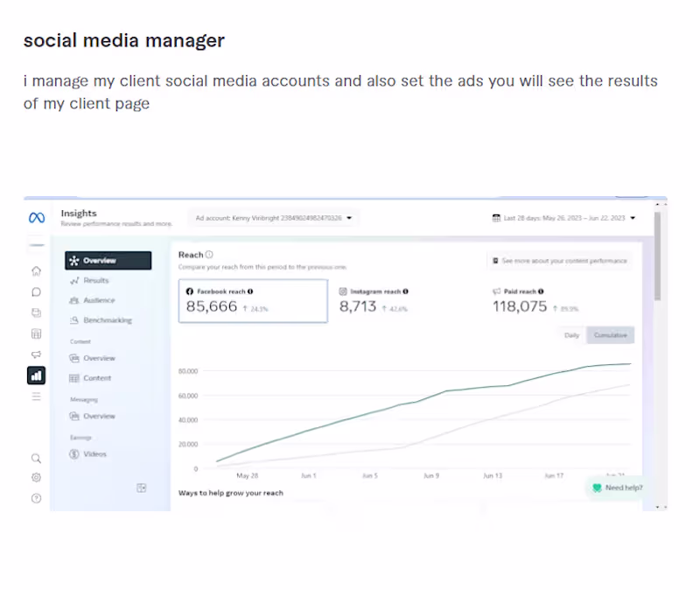Open the Help question-mark icon
The image size is (700, 590).
click(x=36, y=497)
